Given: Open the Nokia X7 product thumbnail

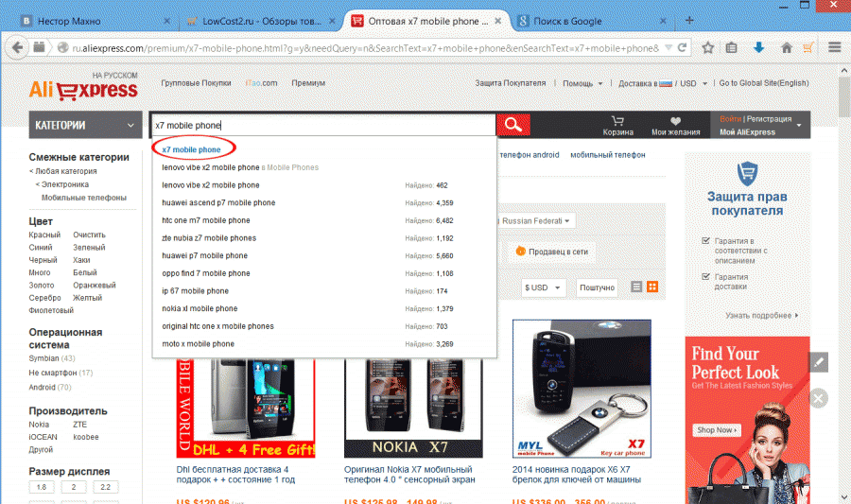Looking at the screenshot, I should click(x=413, y=408).
